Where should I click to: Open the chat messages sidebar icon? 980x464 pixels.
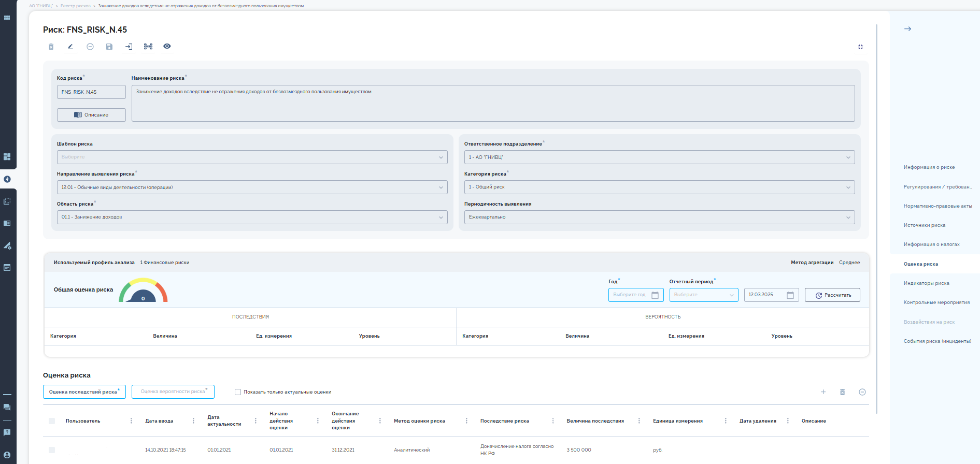pyautogui.click(x=7, y=408)
